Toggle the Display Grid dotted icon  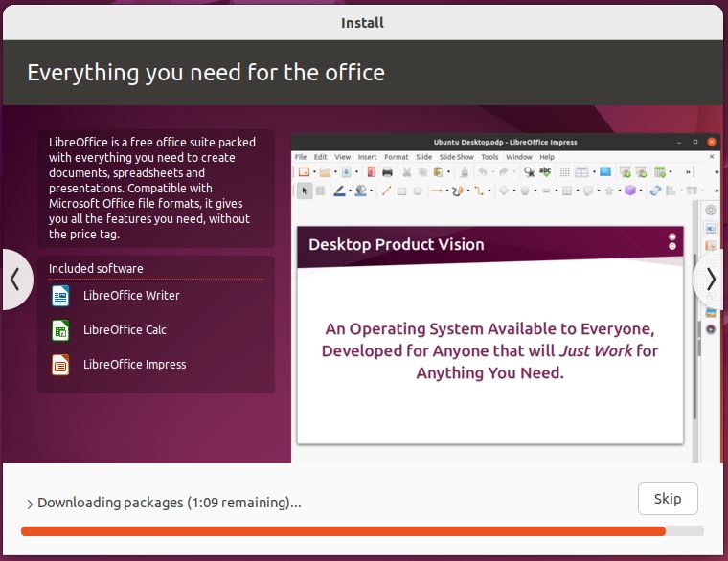pyautogui.click(x=564, y=172)
